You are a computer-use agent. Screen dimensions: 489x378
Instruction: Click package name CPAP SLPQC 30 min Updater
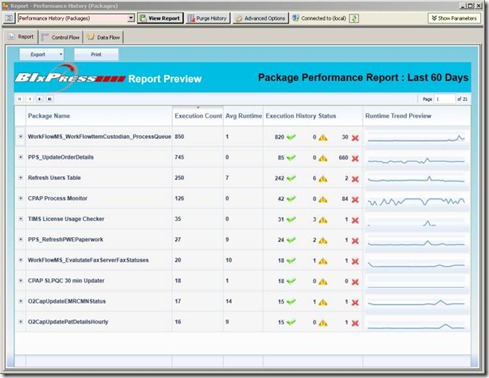point(66,281)
